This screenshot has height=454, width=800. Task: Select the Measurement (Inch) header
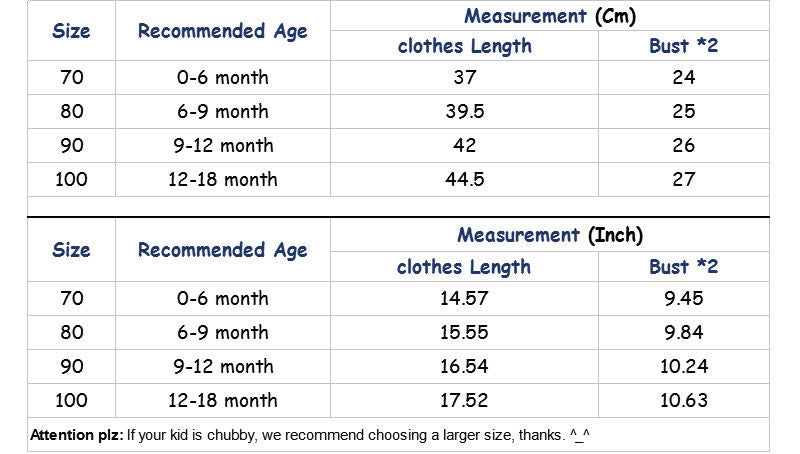550,235
